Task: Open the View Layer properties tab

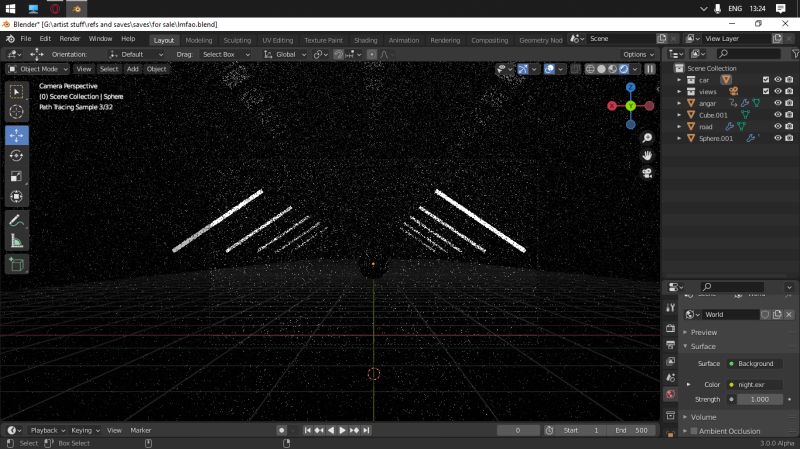Action: [x=670, y=361]
